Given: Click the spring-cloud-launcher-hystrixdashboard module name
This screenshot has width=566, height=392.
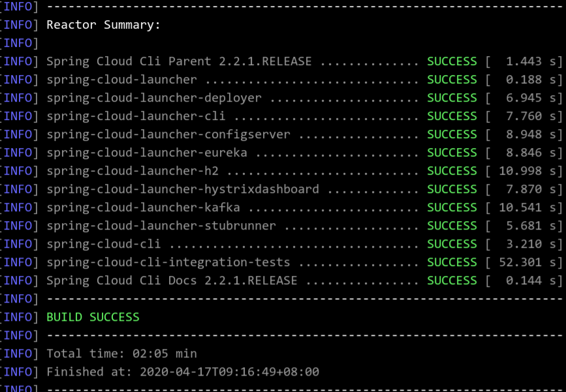Looking at the screenshot, I should point(183,189).
